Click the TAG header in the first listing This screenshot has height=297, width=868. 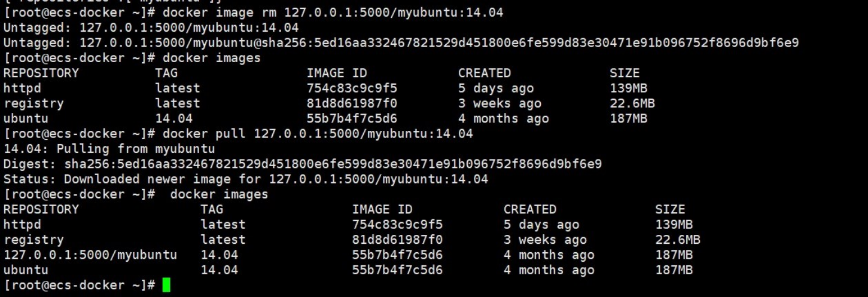tap(166, 73)
